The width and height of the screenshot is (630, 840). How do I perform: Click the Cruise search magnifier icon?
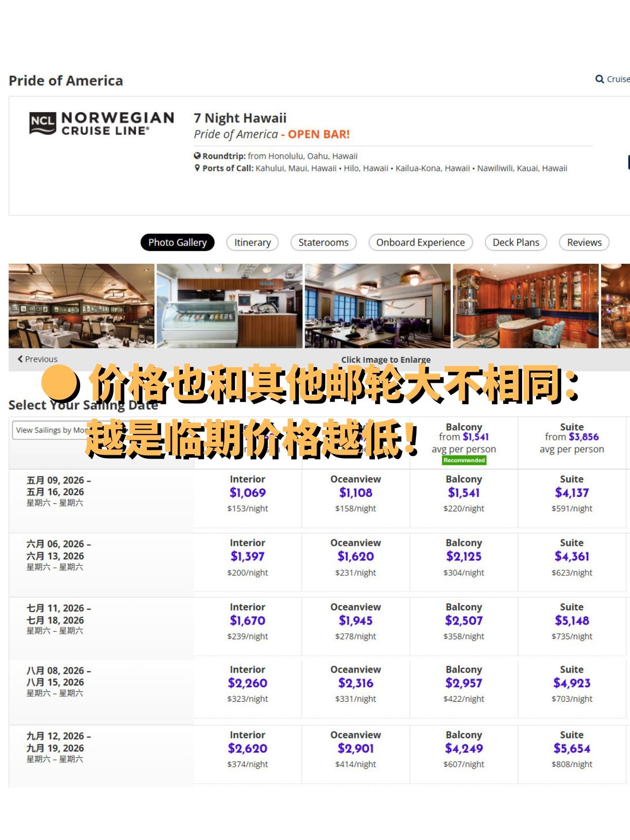tap(599, 79)
